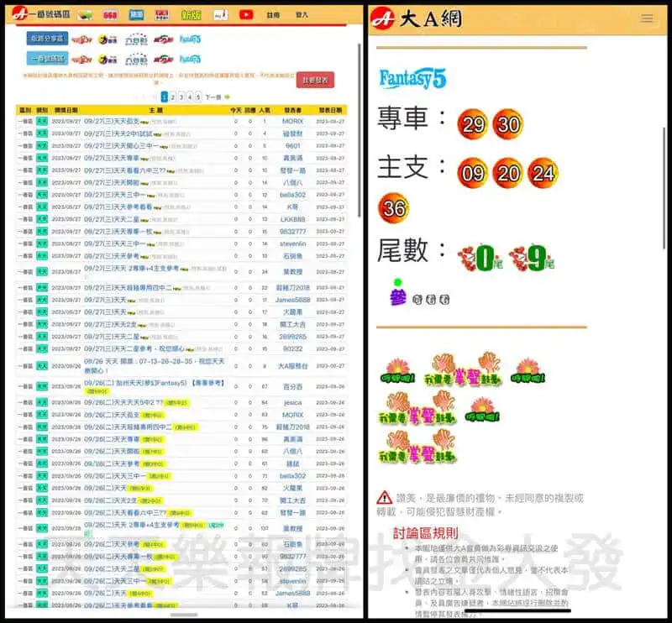Click the 登入 login menu item
This screenshot has width=672, height=623.
[x=302, y=15]
